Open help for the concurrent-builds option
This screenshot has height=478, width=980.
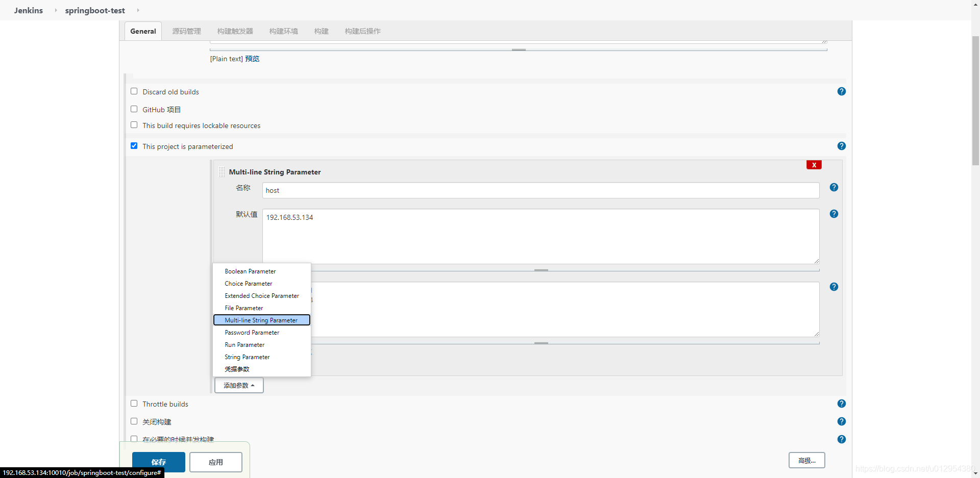842,439
